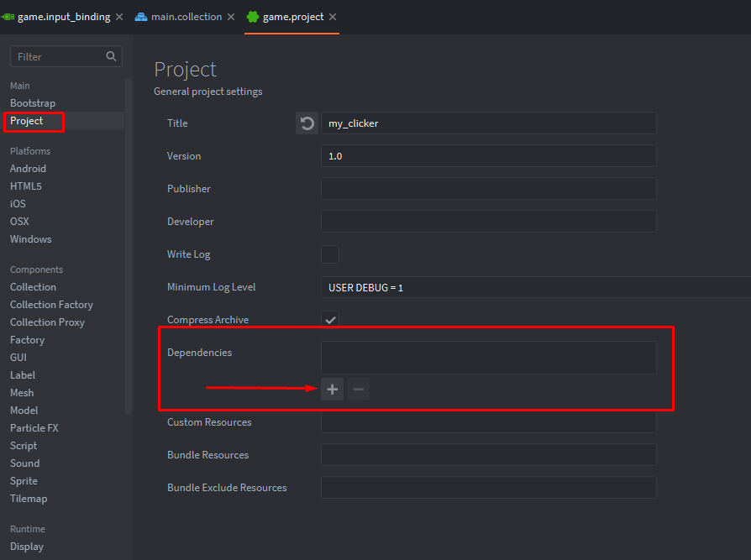Reset the Title field with the undo icon
The height and width of the screenshot is (560, 751).
coord(307,123)
